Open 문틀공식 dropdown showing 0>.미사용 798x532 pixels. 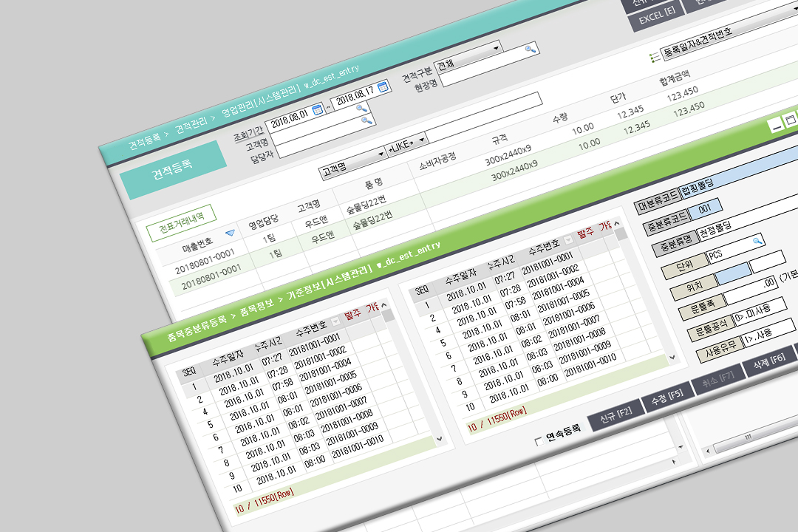760,310
